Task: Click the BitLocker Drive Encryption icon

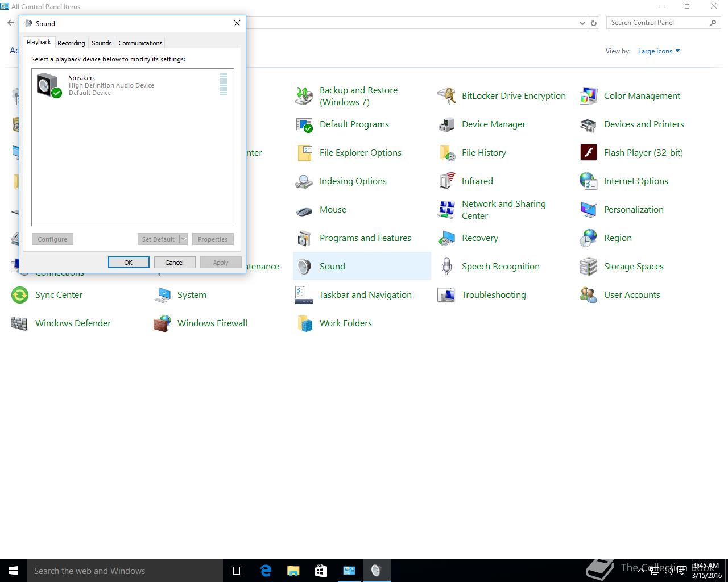Action: pos(446,96)
